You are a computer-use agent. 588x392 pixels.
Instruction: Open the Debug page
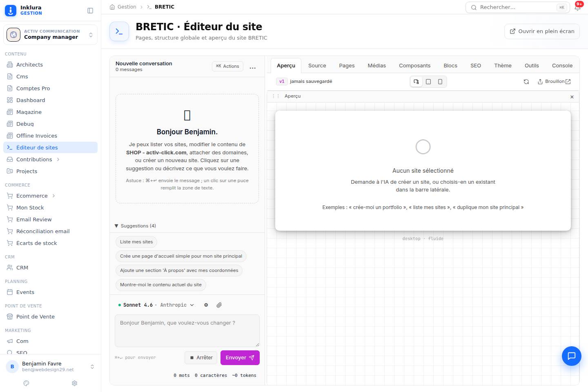tap(50, 124)
